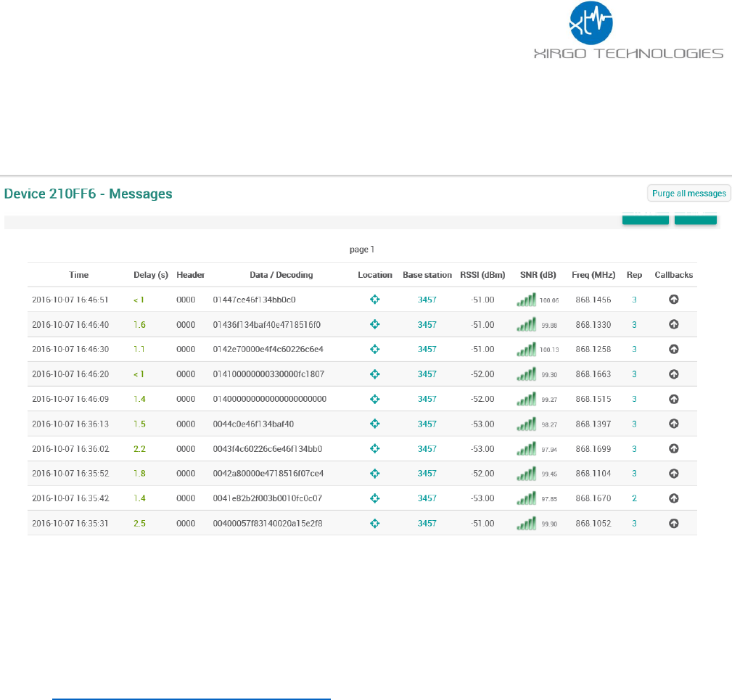Open location of message at 16:46:30
The height and width of the screenshot is (700, 732).
coord(375,349)
